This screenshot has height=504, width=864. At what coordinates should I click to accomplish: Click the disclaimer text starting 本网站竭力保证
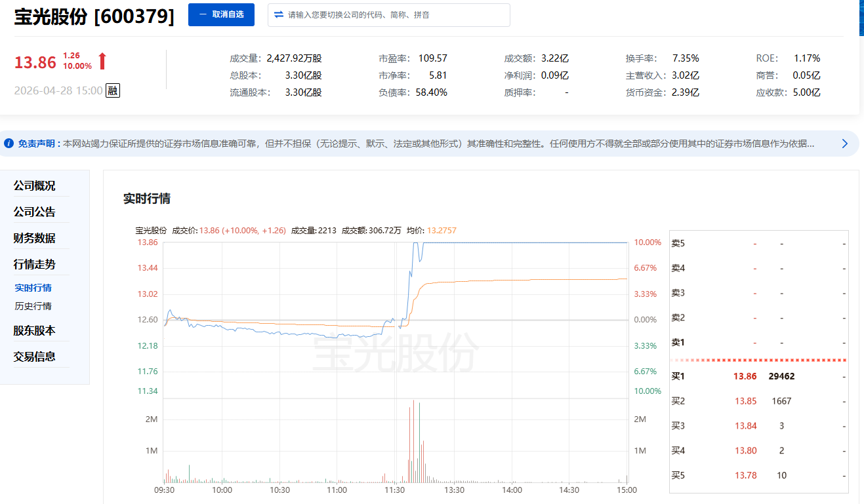pyautogui.click(x=439, y=144)
